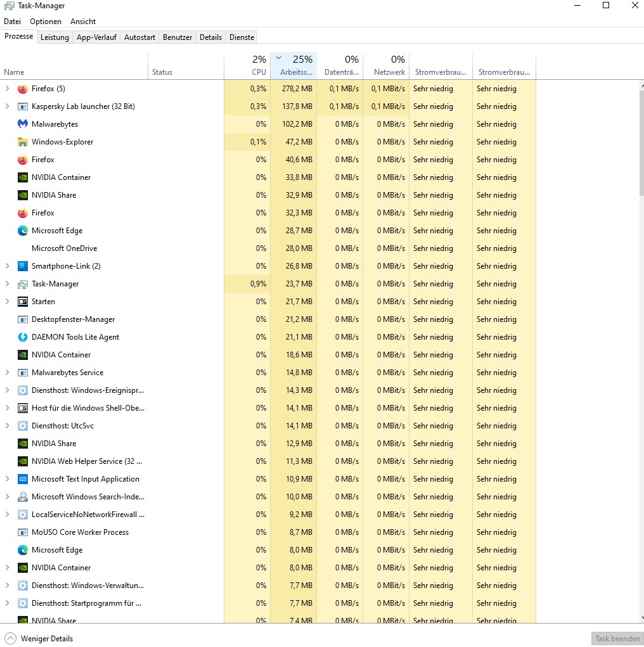This screenshot has width=644, height=647.
Task: Click the Kaspersky Lab launcher icon
Action: point(23,106)
